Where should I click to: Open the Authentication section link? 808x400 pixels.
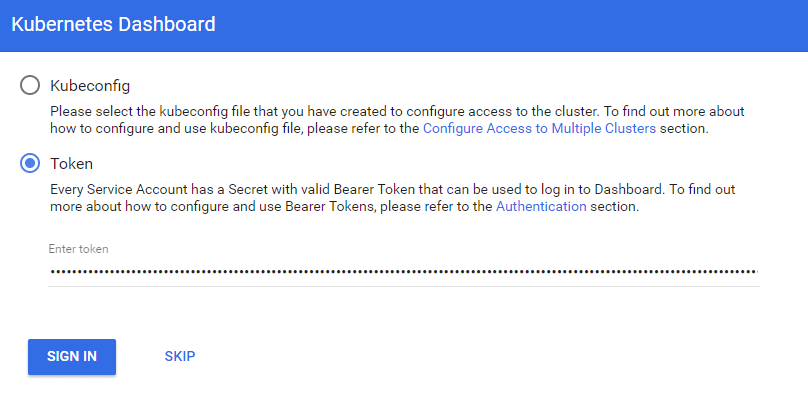point(541,207)
